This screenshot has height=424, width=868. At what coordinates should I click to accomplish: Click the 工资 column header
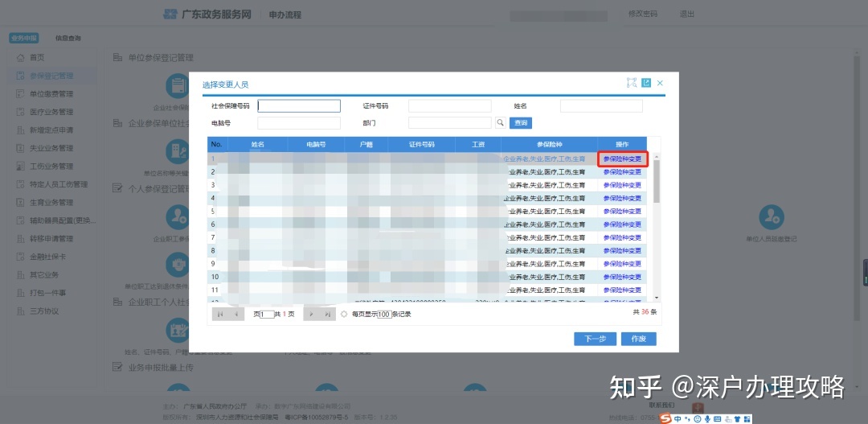coord(478,144)
